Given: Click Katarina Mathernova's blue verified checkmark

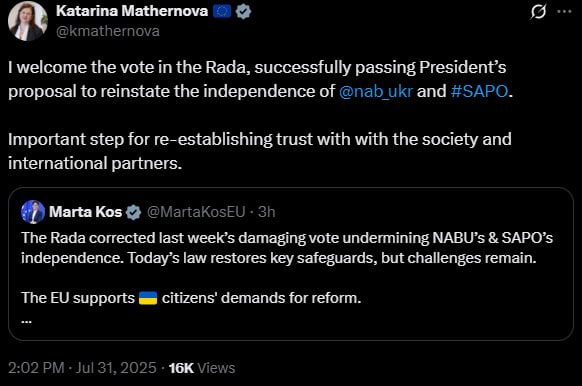Looking at the screenshot, I should 243,12.
